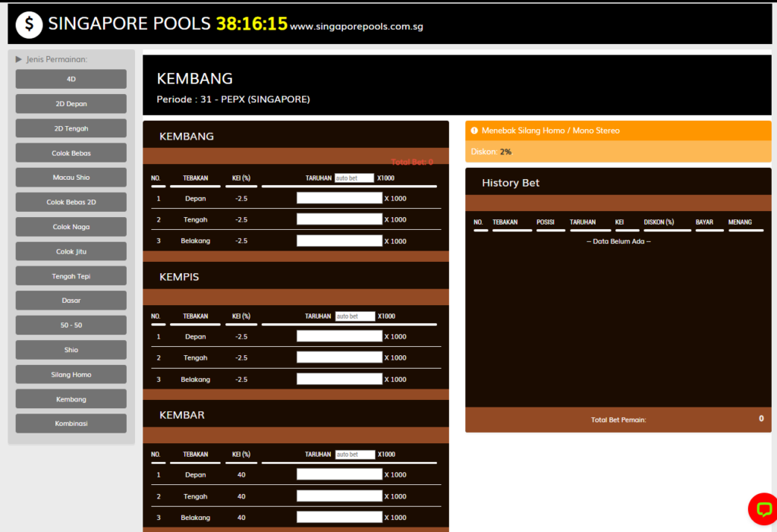This screenshot has height=532, width=777.
Task: Click the 'Periode : 31 - PEPX (SINGAPORE)' text
Action: click(234, 99)
